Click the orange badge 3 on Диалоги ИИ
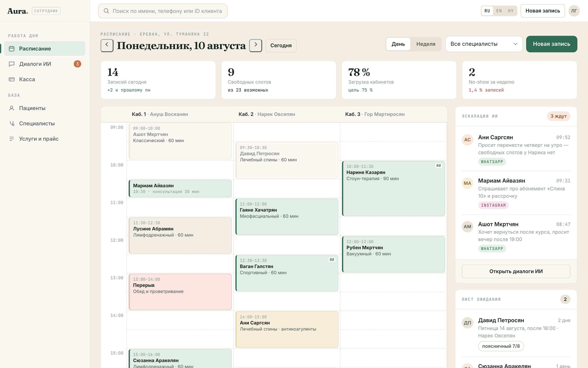 coord(77,64)
